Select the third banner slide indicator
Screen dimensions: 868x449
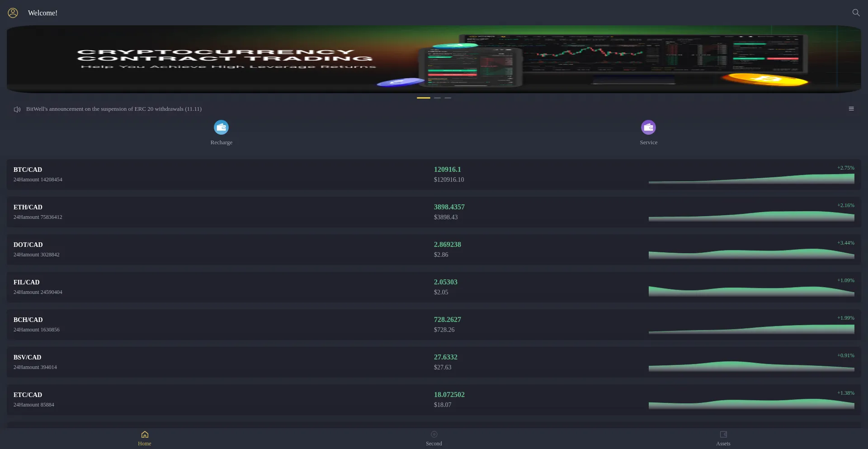pyautogui.click(x=448, y=98)
